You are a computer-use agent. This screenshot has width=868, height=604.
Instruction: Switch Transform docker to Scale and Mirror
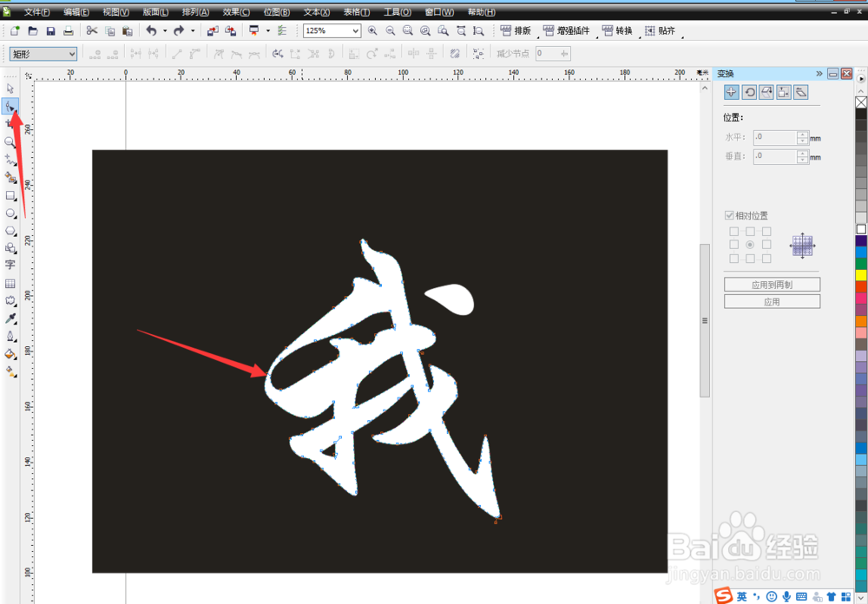pyautogui.click(x=766, y=93)
